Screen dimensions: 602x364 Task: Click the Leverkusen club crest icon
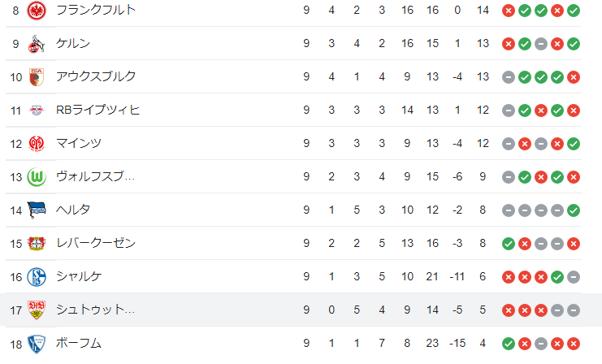(x=37, y=244)
